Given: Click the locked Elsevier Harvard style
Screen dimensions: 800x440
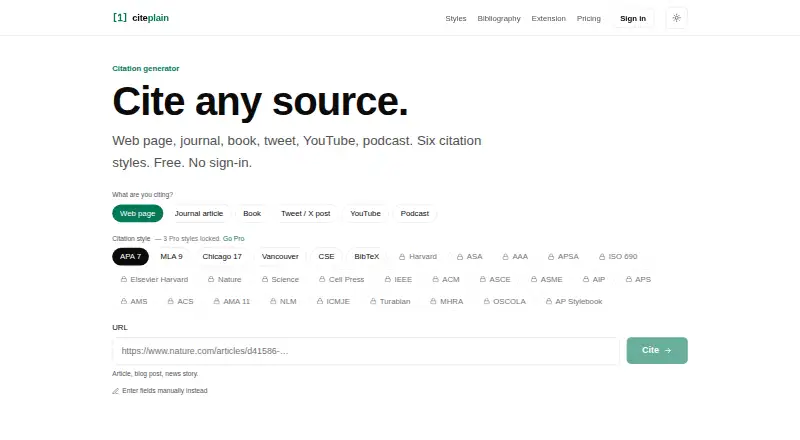Looking at the screenshot, I should click(x=154, y=280).
